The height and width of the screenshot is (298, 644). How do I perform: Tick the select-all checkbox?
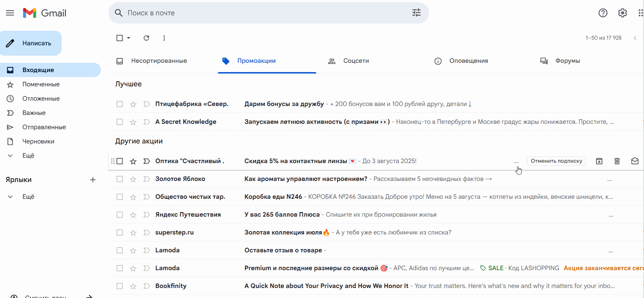pos(120,38)
